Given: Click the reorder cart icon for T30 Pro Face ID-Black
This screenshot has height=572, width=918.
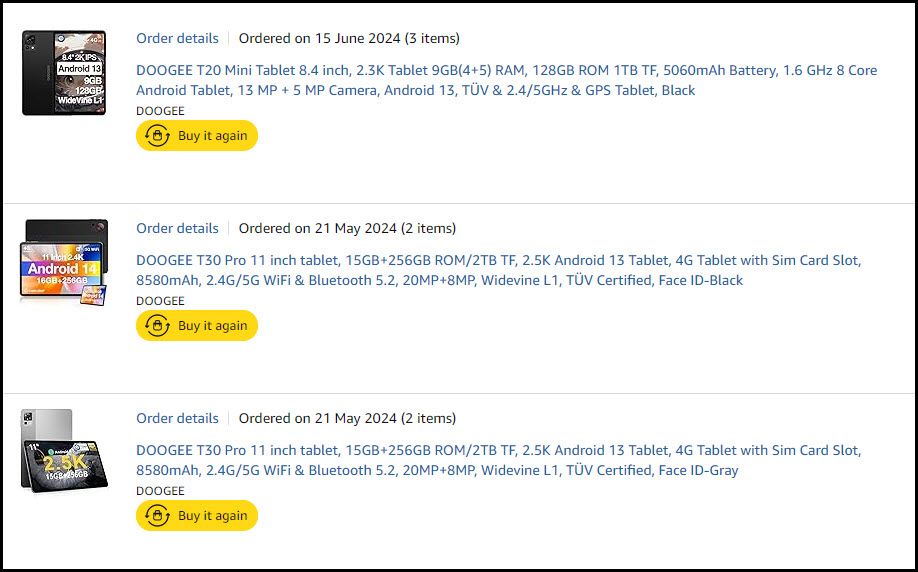Looking at the screenshot, I should 157,326.
